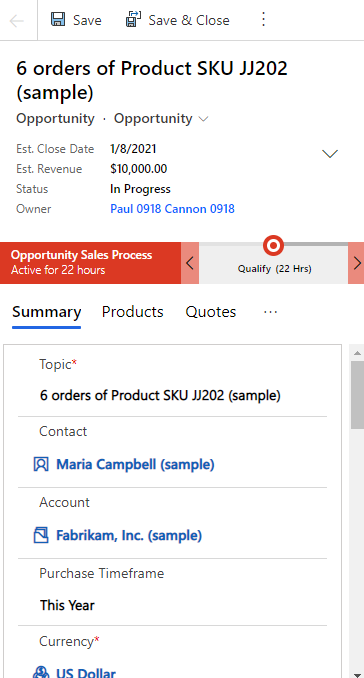364x678 pixels.
Task: Click the Save & Close icon
Action: coord(133,19)
